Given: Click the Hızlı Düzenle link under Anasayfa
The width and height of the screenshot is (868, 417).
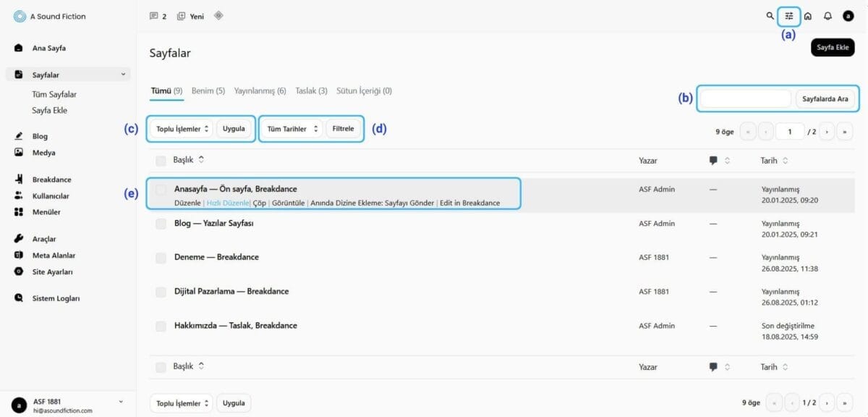Looking at the screenshot, I should point(227,203).
